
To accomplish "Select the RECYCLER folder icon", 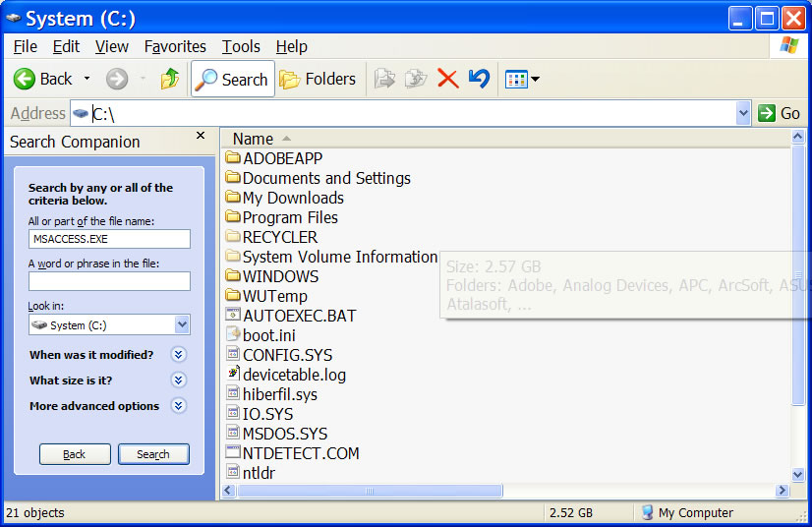I will [234, 236].
